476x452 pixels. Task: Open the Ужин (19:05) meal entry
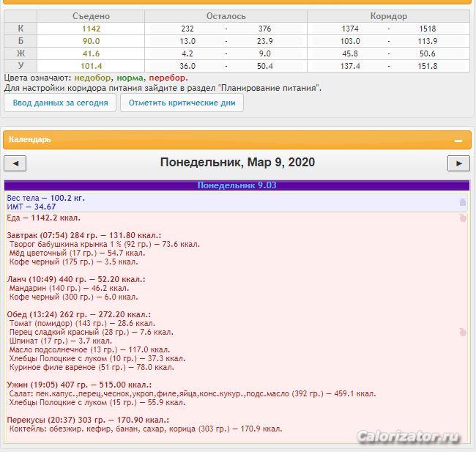coord(79,385)
